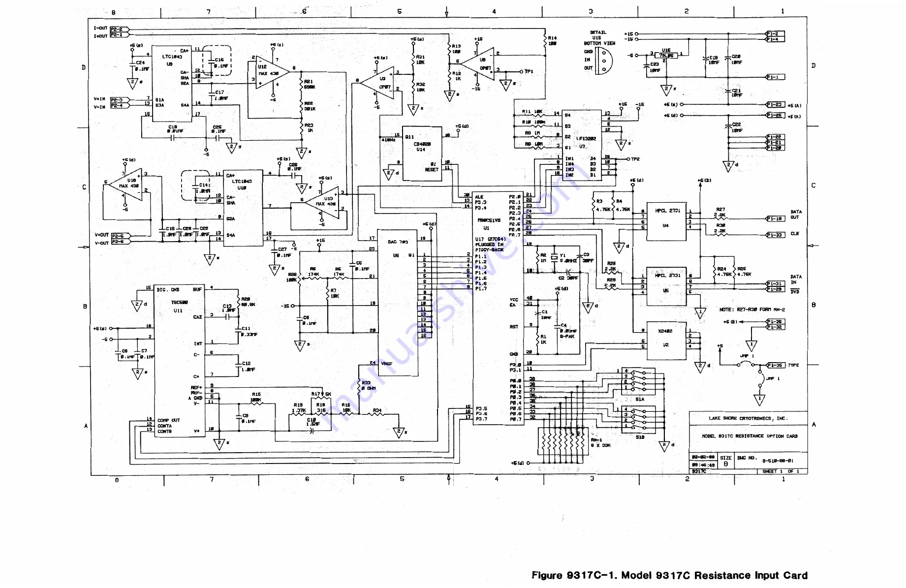This screenshot has width=906, height=588.
Task: Click the P1-25 connector tag
Action: (775, 115)
